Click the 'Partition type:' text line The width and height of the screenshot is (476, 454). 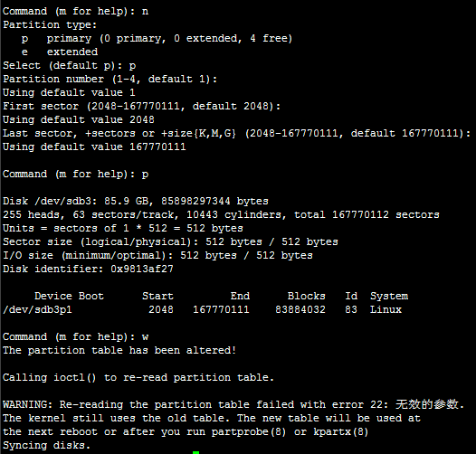[x=50, y=25]
